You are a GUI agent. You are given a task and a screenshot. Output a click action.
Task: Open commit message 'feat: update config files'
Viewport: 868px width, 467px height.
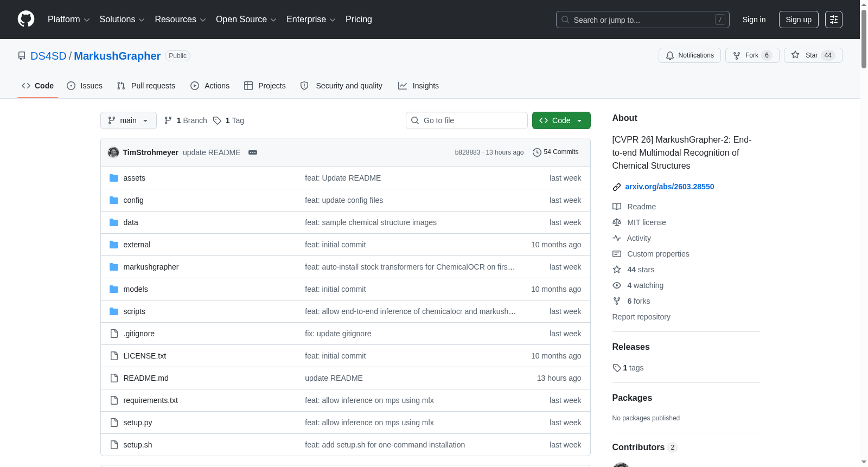point(344,200)
